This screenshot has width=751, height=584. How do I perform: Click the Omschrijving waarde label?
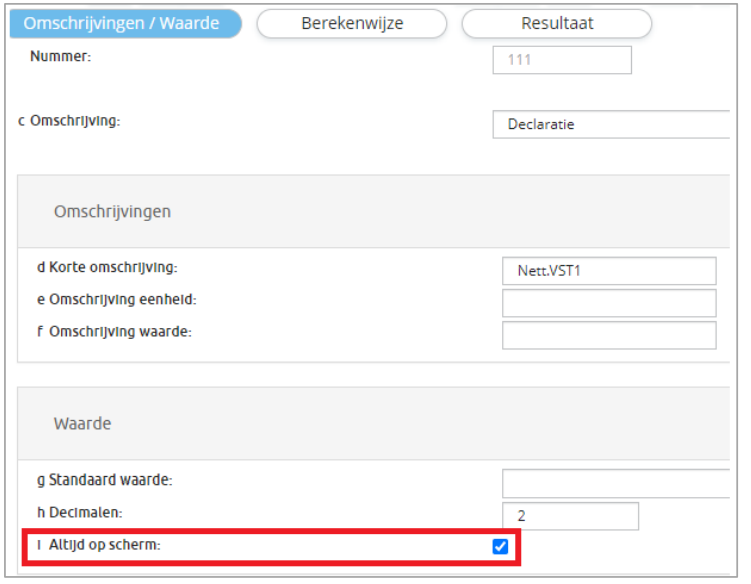click(120, 332)
